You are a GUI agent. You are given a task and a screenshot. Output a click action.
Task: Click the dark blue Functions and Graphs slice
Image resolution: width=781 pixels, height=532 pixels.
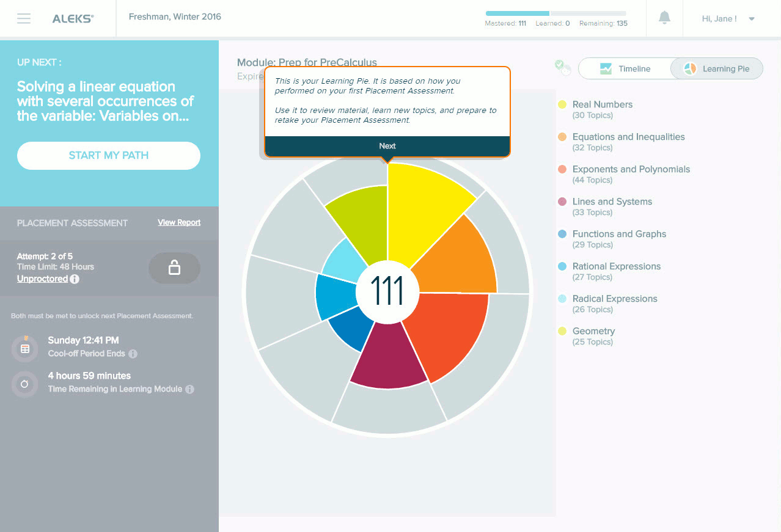(x=351, y=327)
